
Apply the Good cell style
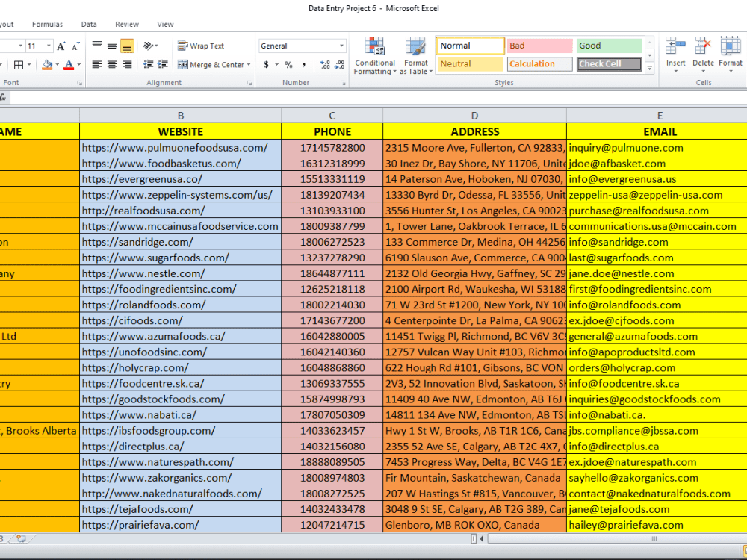point(610,46)
